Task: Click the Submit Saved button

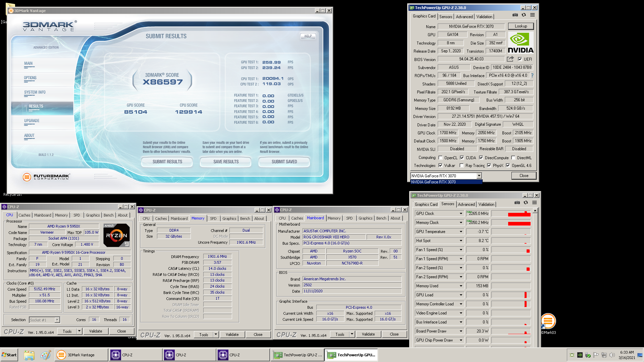Action: [284, 162]
